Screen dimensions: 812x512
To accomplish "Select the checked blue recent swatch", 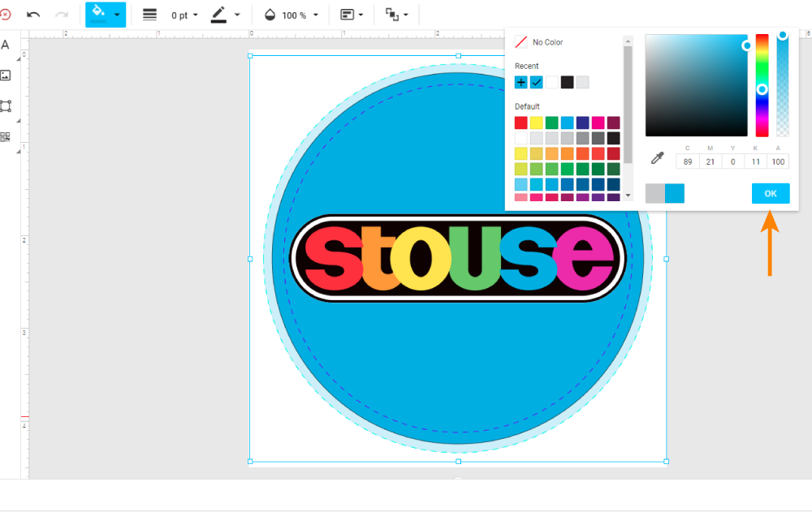I will coord(537,82).
